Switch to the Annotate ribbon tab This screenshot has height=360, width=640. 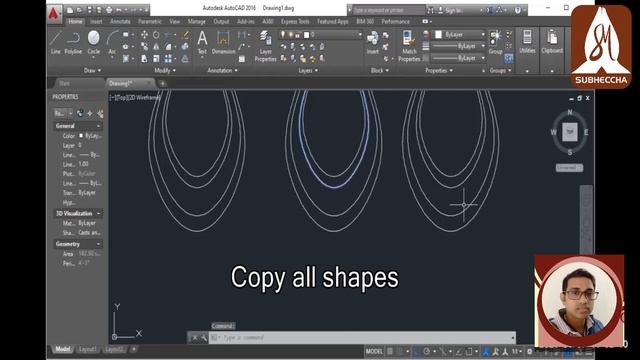click(120, 22)
